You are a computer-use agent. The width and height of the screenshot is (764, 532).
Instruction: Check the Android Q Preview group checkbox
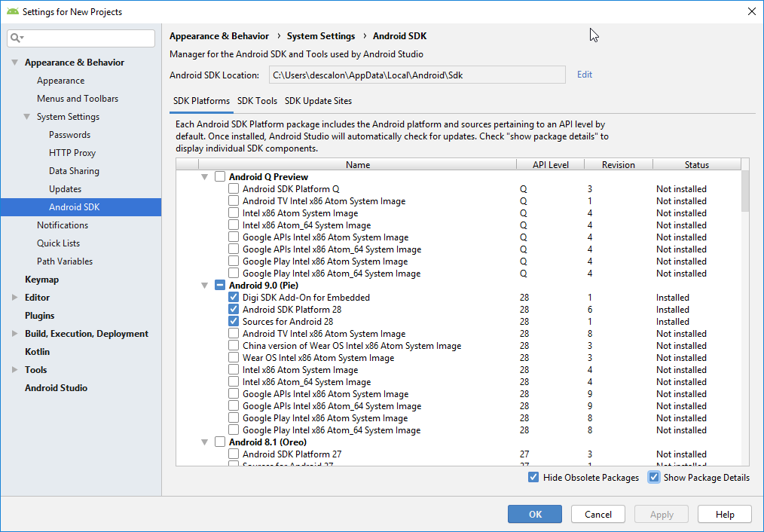220,177
